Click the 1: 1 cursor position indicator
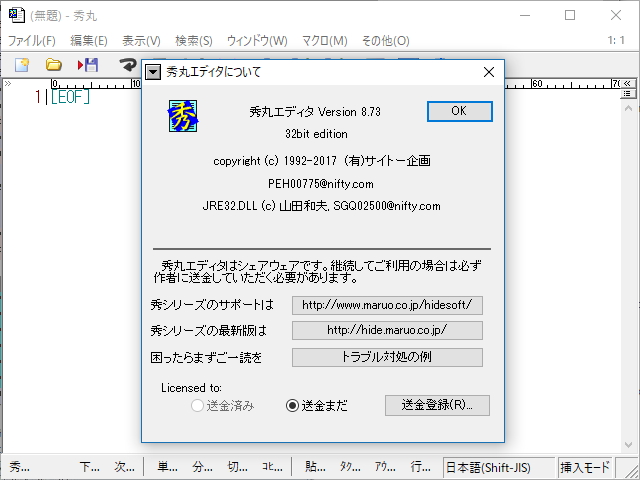Viewport: 640px width, 480px height. tap(616, 40)
